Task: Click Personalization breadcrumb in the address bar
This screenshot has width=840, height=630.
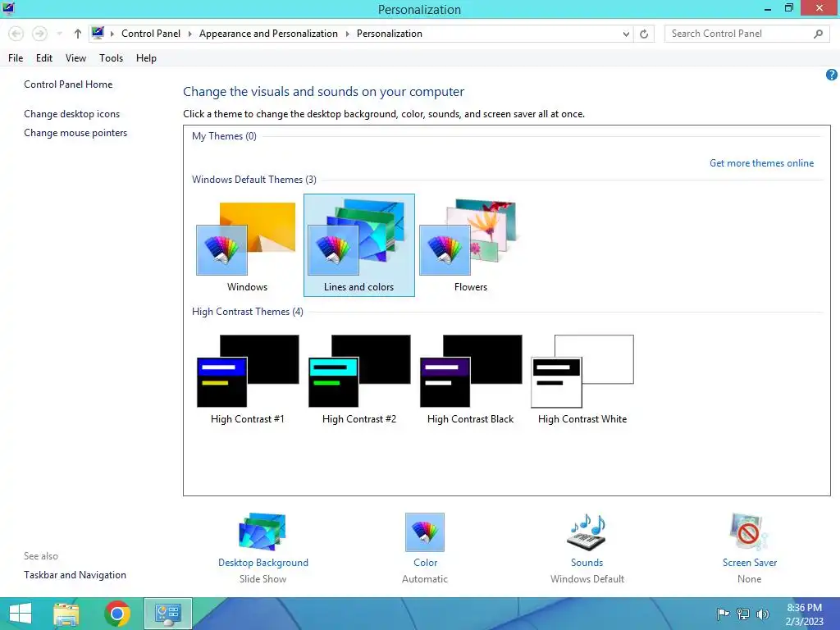Action: pos(390,33)
